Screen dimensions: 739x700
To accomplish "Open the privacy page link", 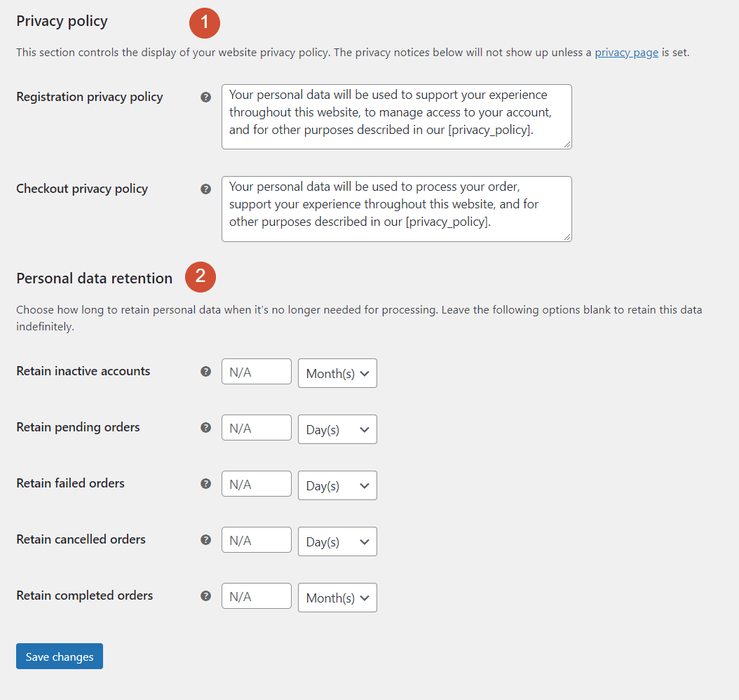I will pos(626,52).
